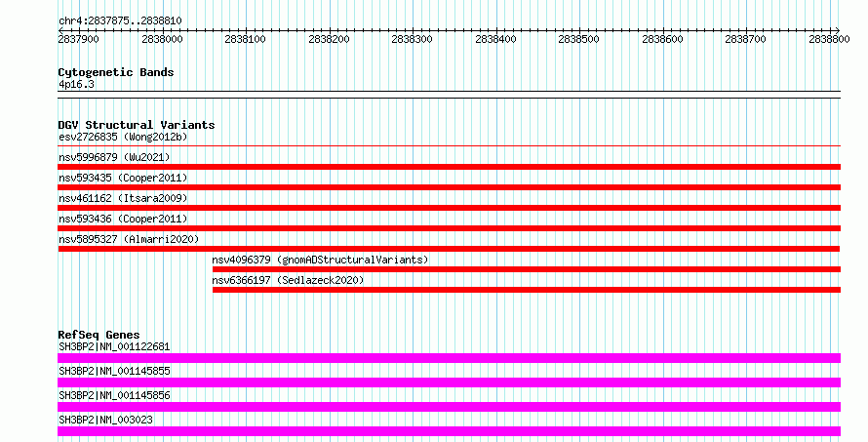
Task: Open variant nsv593435 (Cooper2011) label
Action: [123, 178]
